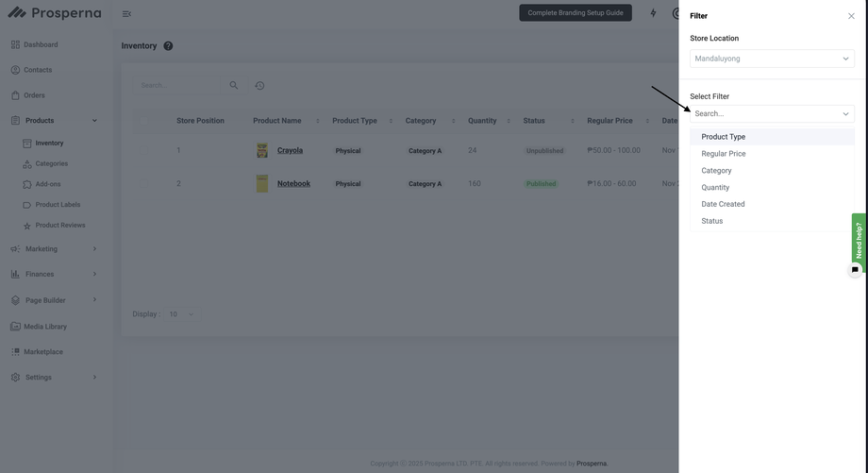This screenshot has height=473, width=868.
Task: Click Notebook price ₱16.00 - 60.00
Action: click(x=611, y=183)
